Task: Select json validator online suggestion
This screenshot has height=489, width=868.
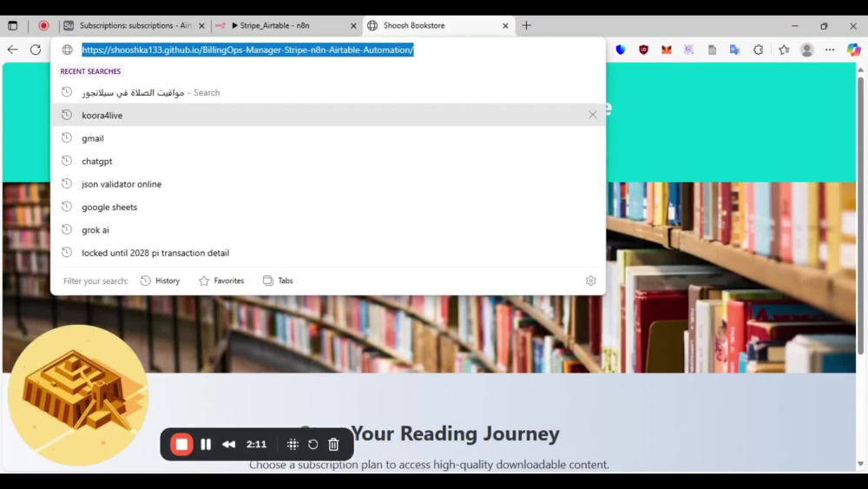Action: coord(328,184)
